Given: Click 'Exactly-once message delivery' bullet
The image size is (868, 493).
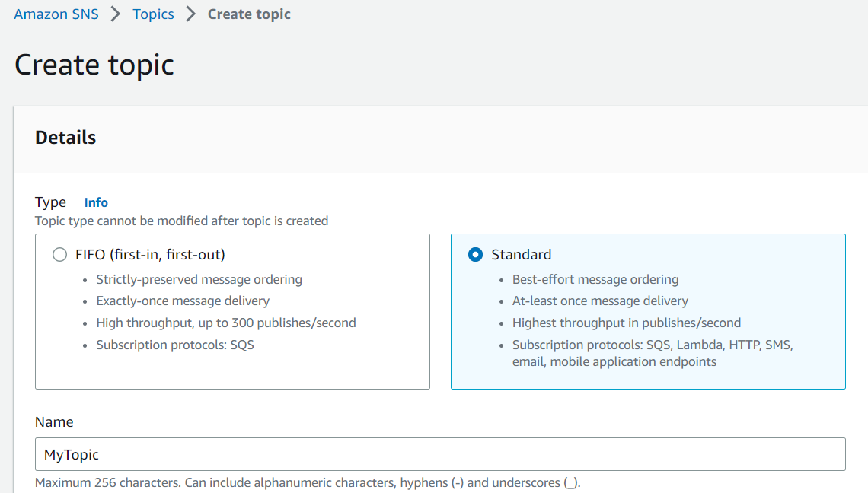Looking at the screenshot, I should point(183,301).
